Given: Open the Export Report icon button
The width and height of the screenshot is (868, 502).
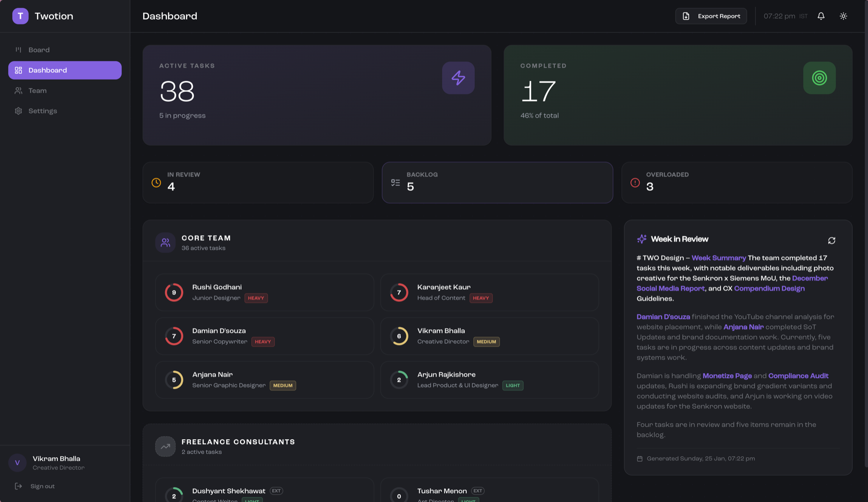Looking at the screenshot, I should pyautogui.click(x=686, y=16).
